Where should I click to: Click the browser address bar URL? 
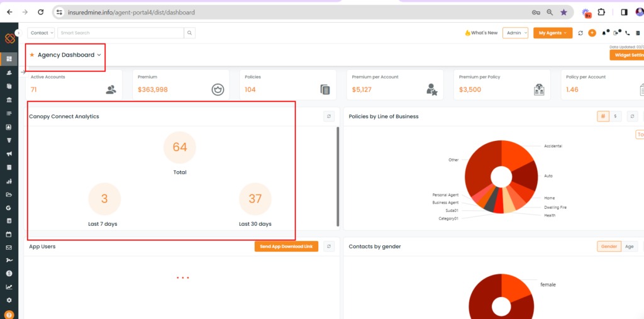(131, 13)
